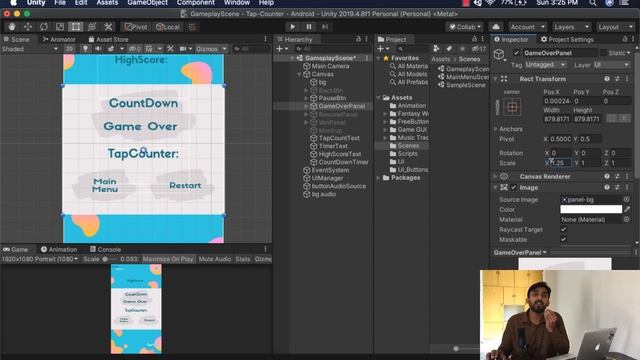This screenshot has height=360, width=640.
Task: Toggle grid snapping icon beside Local
Action: 192,27
